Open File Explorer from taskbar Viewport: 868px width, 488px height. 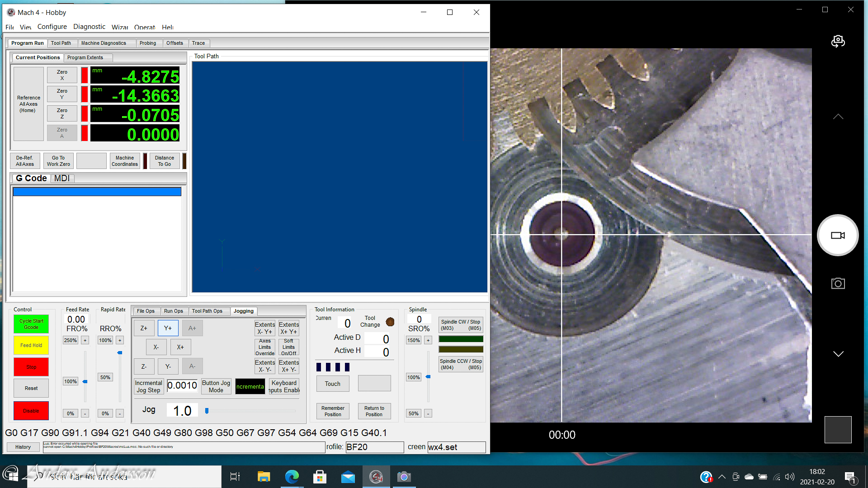click(264, 477)
